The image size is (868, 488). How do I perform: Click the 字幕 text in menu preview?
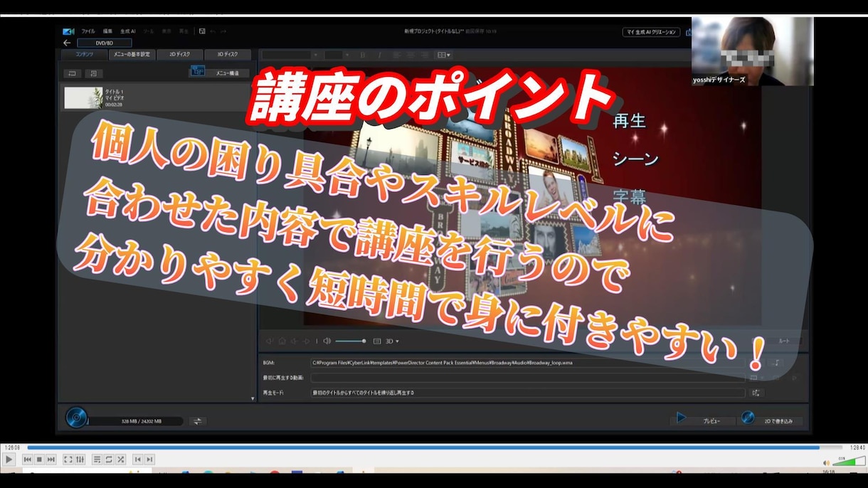point(629,196)
